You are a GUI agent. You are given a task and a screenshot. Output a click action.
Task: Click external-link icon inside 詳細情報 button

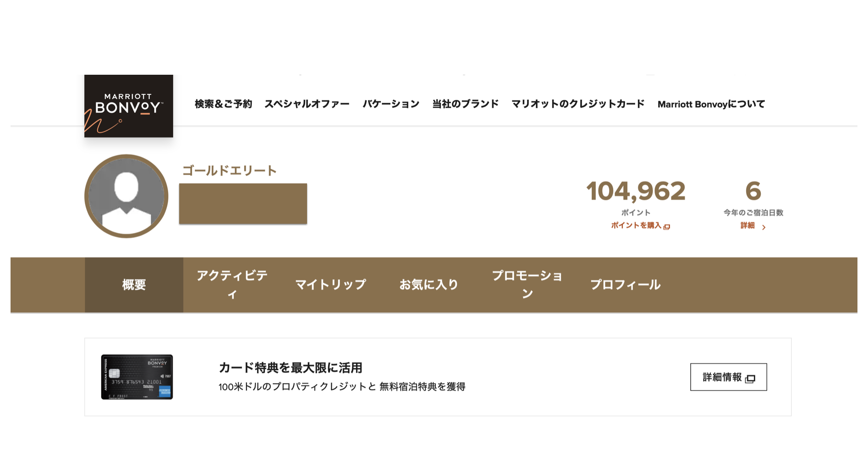[x=750, y=379]
